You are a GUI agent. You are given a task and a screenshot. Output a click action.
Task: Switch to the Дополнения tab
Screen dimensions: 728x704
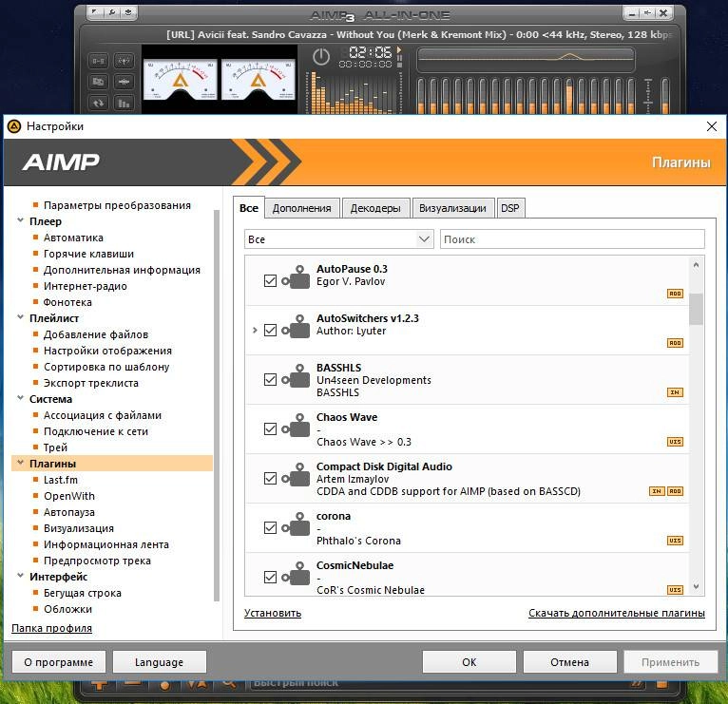click(x=302, y=208)
